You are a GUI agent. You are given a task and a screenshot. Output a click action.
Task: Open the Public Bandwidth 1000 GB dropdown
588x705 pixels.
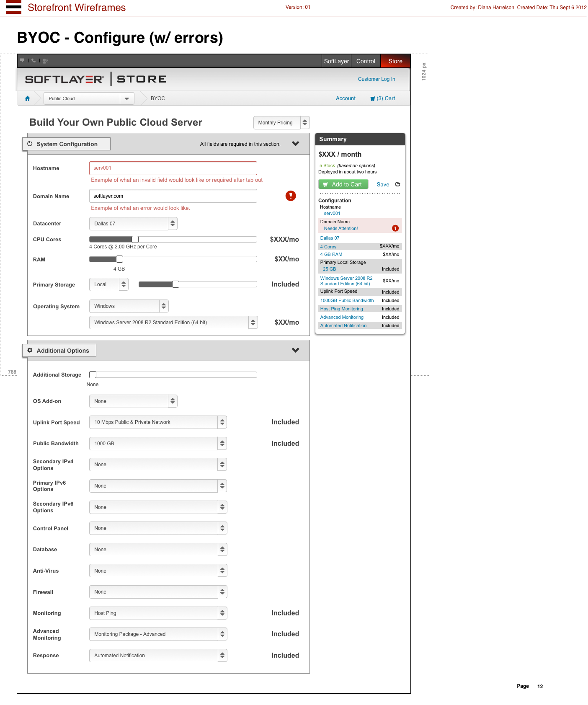coord(158,444)
